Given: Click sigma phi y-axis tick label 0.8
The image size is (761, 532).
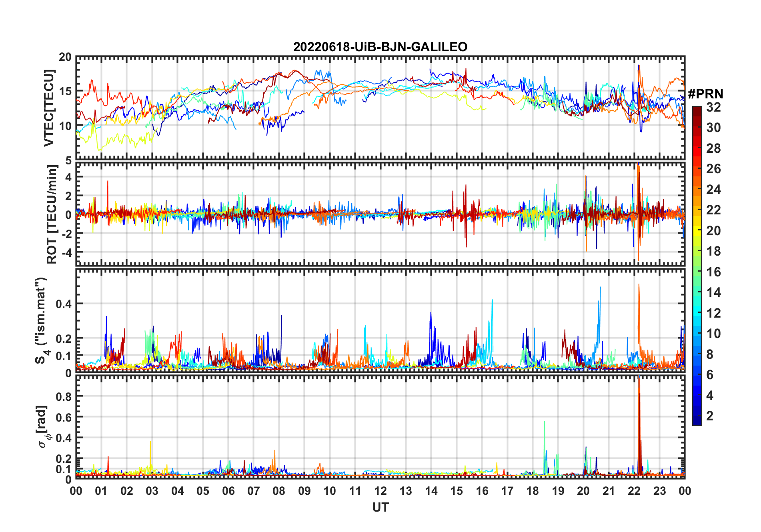Looking at the screenshot, I should 64,396.
